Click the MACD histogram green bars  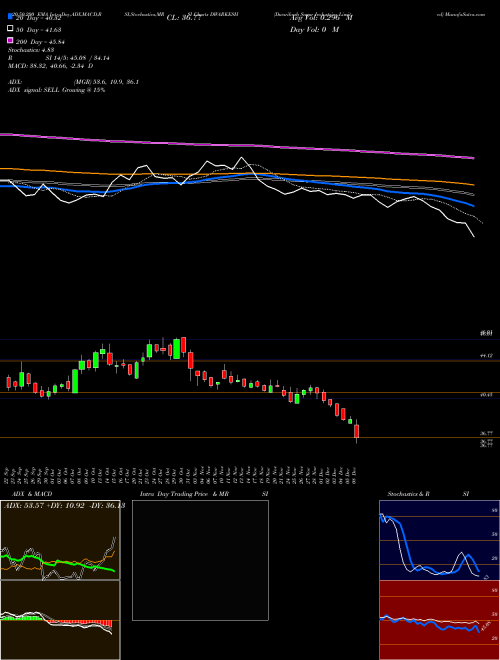coord(22,618)
